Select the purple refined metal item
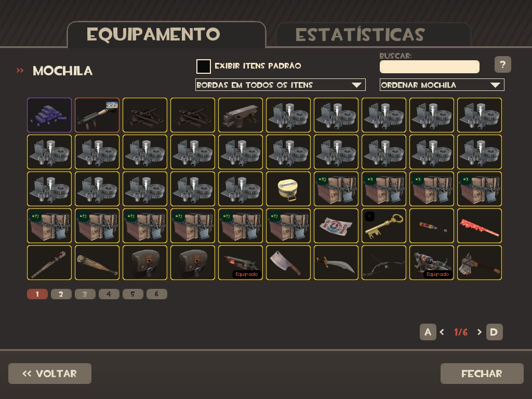The height and width of the screenshot is (399, 532). tap(49, 115)
